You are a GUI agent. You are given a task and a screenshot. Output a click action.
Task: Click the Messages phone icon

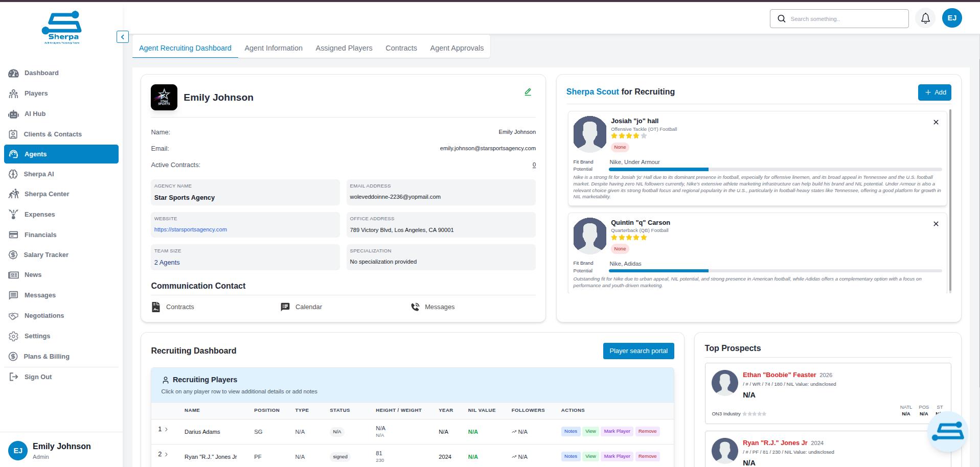(x=415, y=307)
